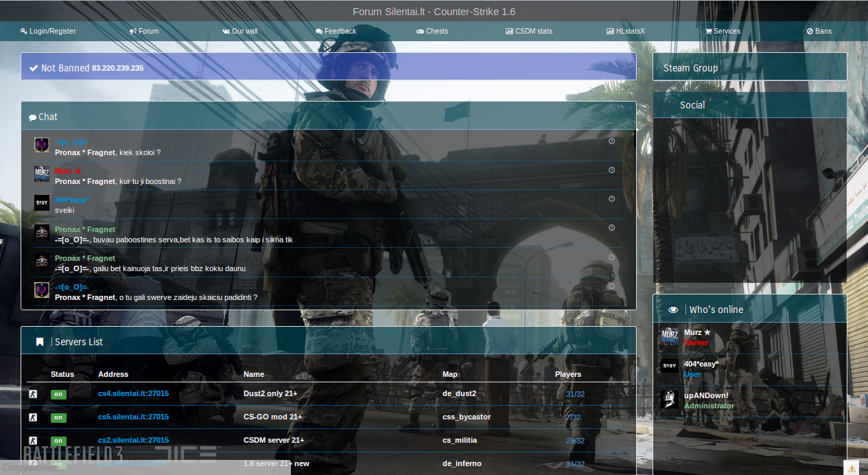Click the css_bycastor map name
Image resolution: width=868 pixels, height=475 pixels.
[467, 417]
